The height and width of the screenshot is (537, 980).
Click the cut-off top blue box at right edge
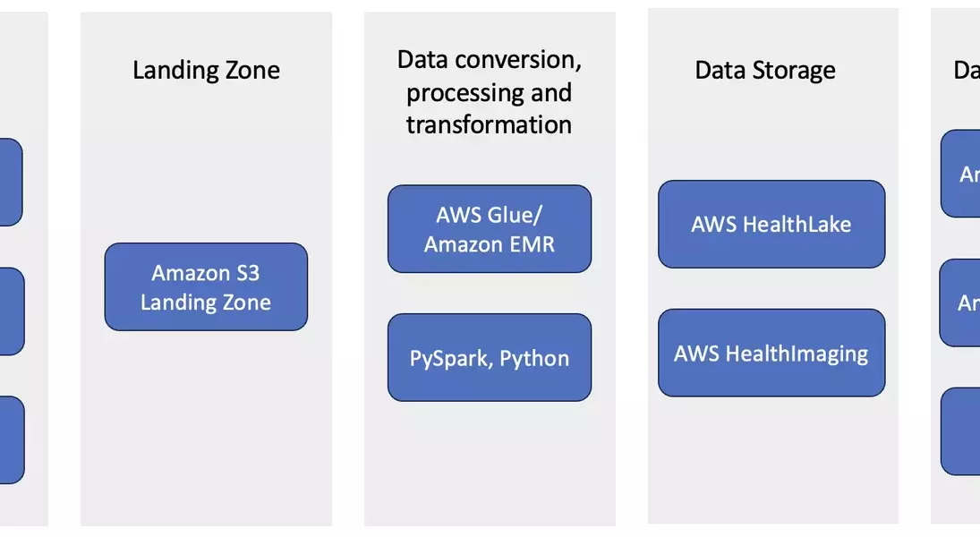(960, 174)
